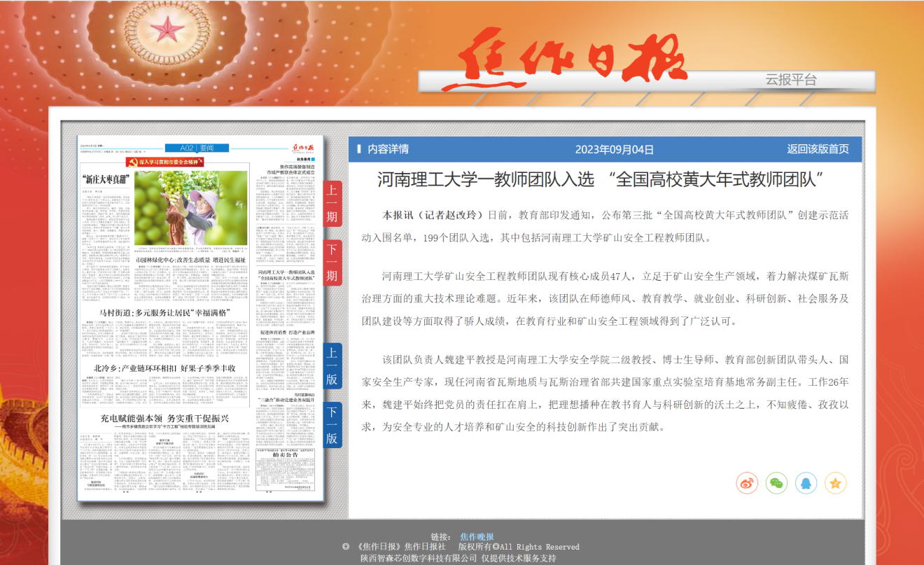Share article to Qzone star icon
This screenshot has width=924, height=565.
click(x=835, y=482)
